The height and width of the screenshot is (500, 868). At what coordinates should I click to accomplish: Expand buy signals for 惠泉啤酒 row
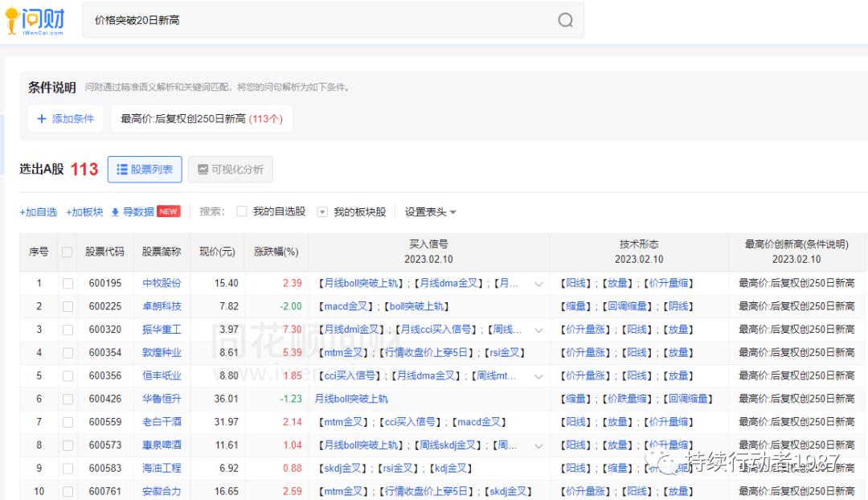coord(538,445)
